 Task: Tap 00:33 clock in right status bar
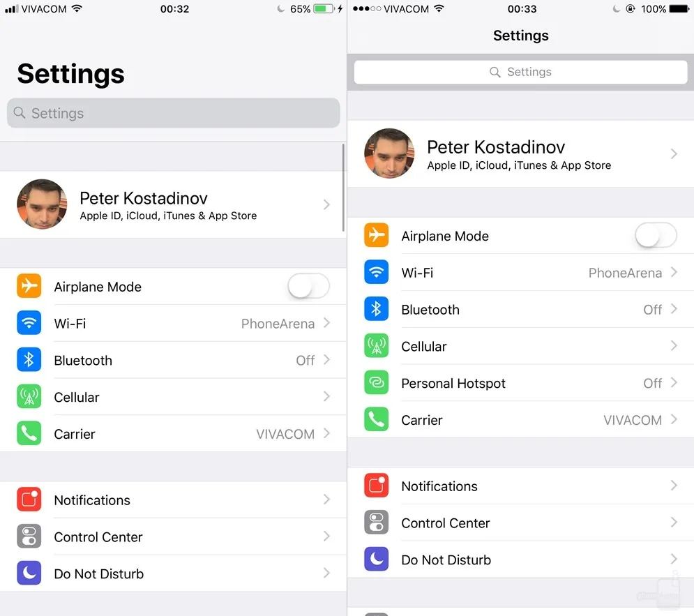[x=522, y=9]
